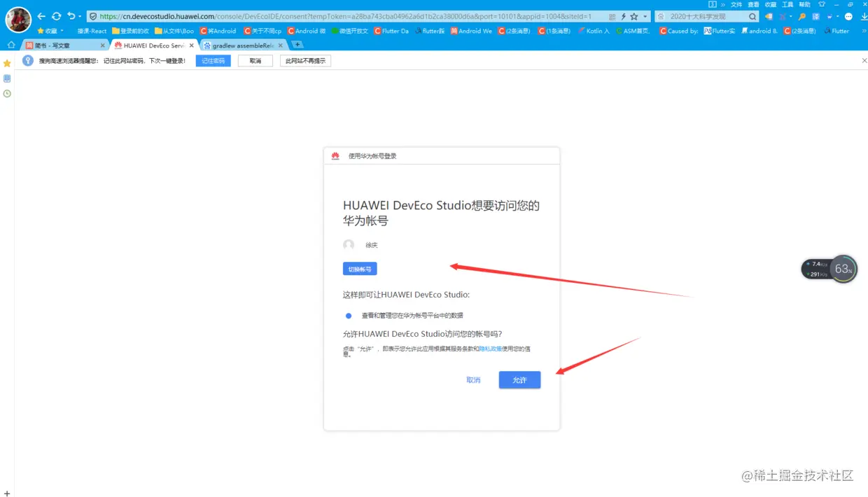868x497 pixels.
Task: Open the Android We bookmark
Action: 471,31
